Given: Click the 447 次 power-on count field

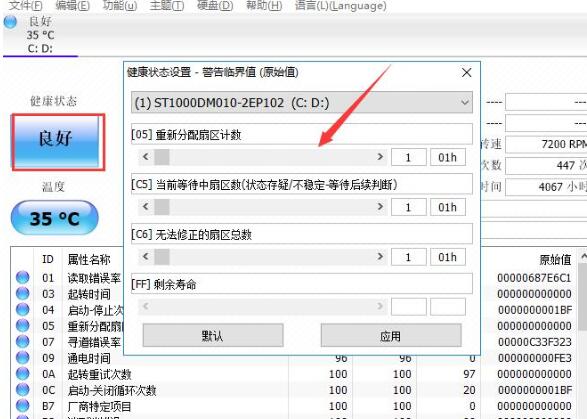Looking at the screenshot, I should click(x=546, y=166).
